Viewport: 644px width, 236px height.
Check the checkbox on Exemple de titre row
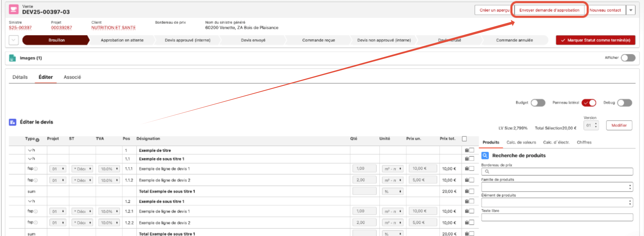point(471,150)
